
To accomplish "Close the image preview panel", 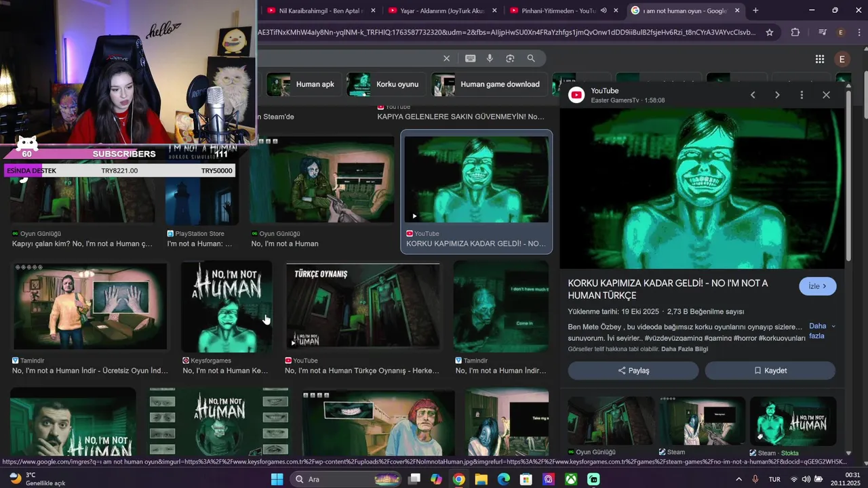I will click(x=826, y=95).
